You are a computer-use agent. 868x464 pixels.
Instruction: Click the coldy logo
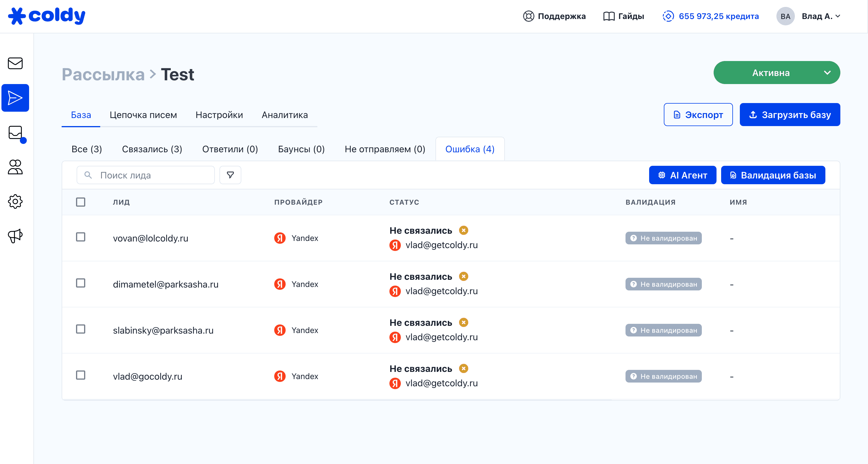[x=47, y=16]
